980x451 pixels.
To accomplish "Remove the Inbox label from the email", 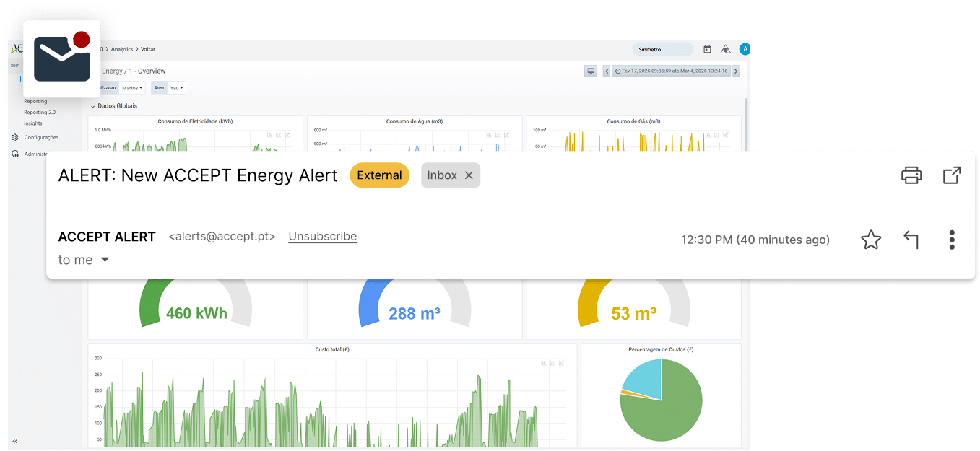I will 469,175.
